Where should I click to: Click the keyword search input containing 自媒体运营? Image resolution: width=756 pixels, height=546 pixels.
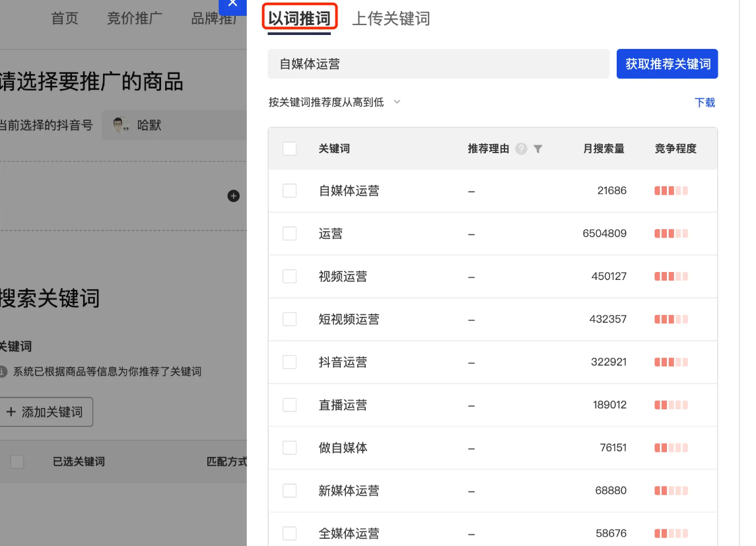pyautogui.click(x=438, y=63)
